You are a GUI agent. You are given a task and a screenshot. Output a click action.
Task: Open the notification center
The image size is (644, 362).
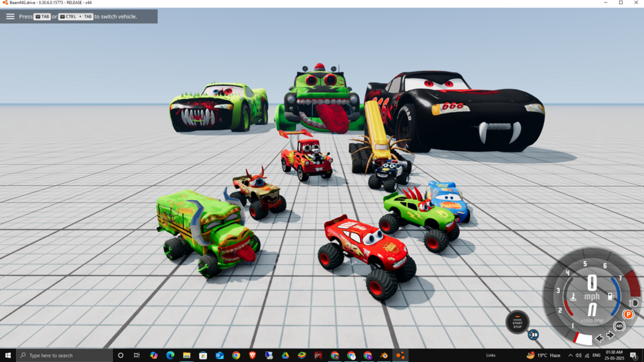point(634,356)
